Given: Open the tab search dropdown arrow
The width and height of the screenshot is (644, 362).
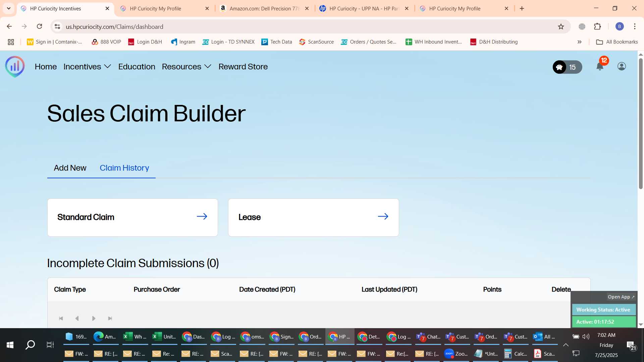Looking at the screenshot, I should 9,8.
